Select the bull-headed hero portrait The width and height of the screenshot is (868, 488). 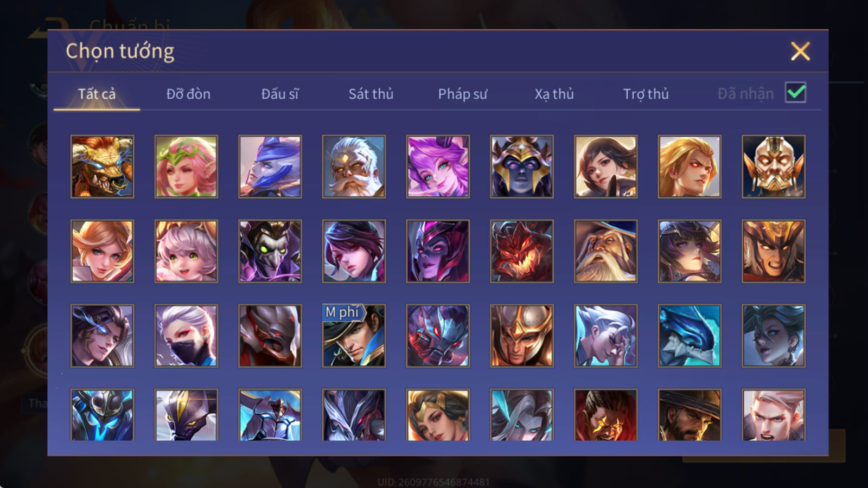[x=102, y=166]
